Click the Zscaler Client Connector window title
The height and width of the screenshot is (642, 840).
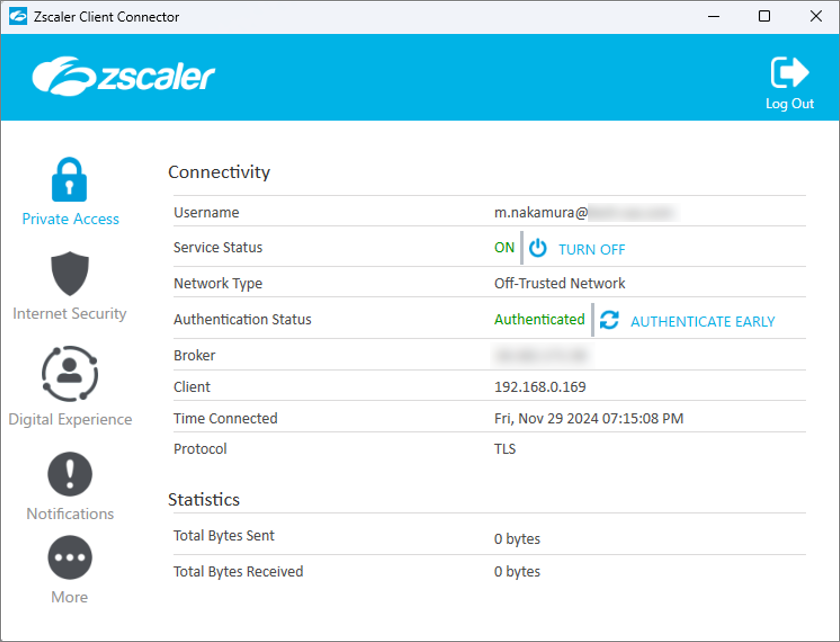click(106, 17)
